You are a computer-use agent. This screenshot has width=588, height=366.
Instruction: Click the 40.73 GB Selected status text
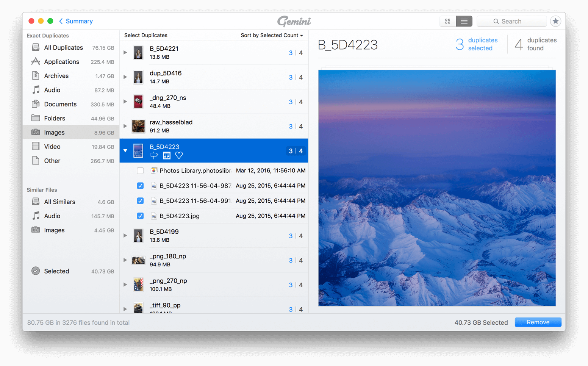481,322
